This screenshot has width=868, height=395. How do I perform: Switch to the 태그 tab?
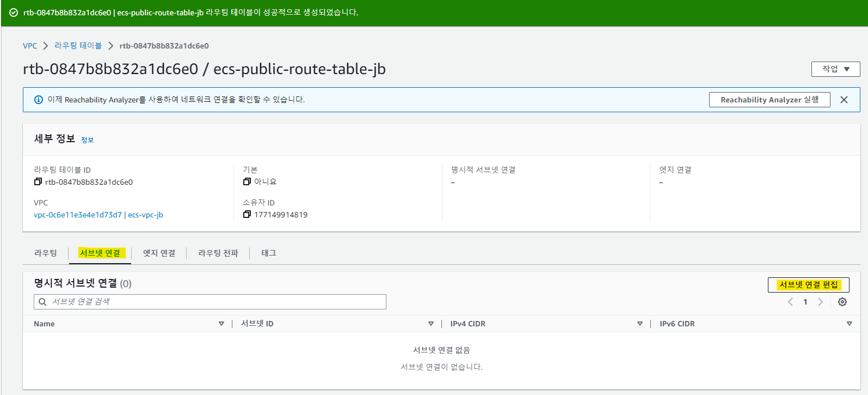point(269,253)
